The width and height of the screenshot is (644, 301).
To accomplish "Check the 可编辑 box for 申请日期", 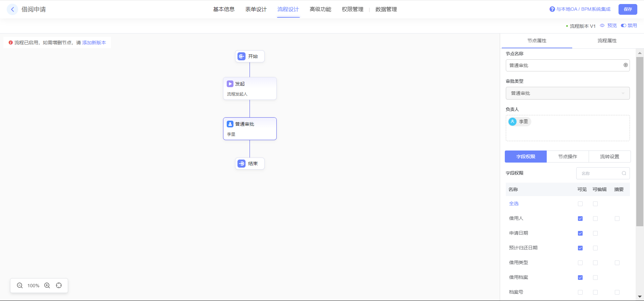I will tap(595, 233).
